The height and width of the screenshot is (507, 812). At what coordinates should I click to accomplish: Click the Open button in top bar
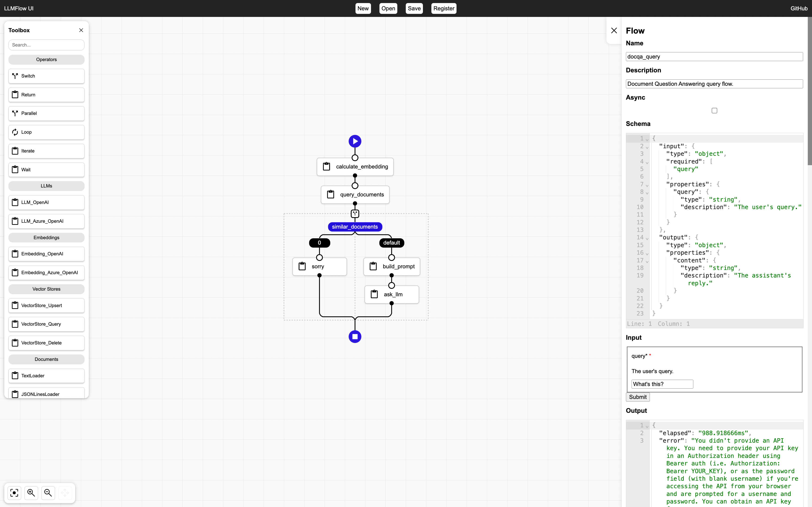(x=388, y=8)
